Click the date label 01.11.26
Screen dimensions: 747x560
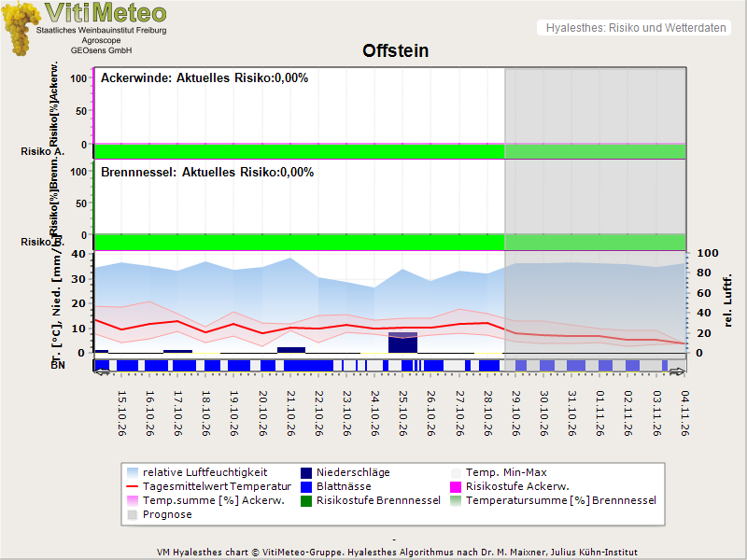tap(600, 413)
